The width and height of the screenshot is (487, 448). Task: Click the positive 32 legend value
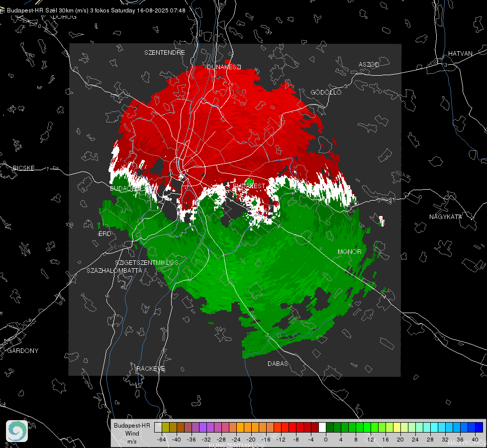(x=445, y=440)
